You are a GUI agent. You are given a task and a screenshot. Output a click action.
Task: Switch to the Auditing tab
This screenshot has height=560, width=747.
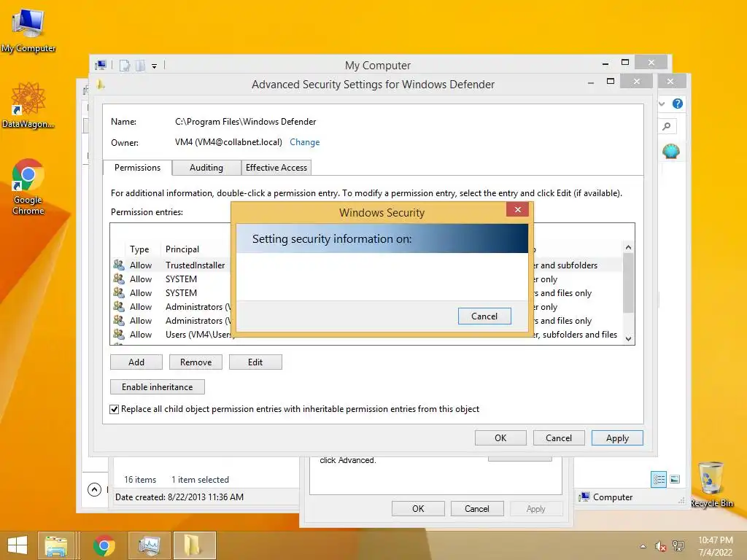pos(206,168)
